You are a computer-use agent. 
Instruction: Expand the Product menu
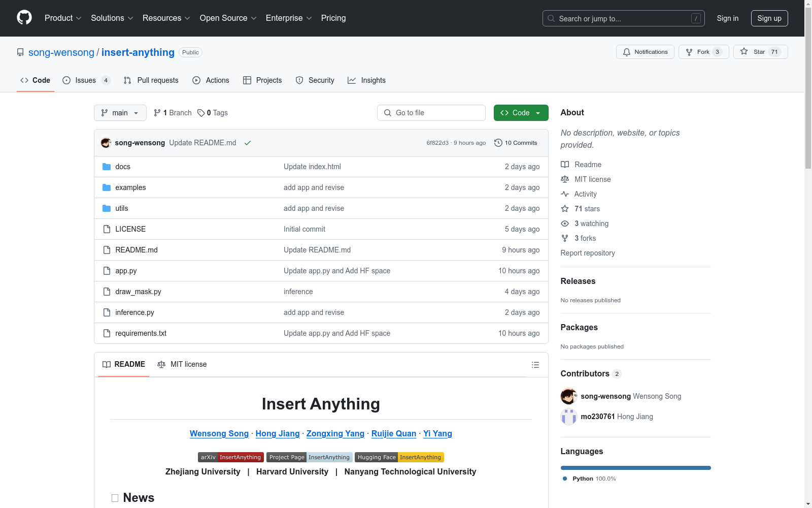(63, 18)
